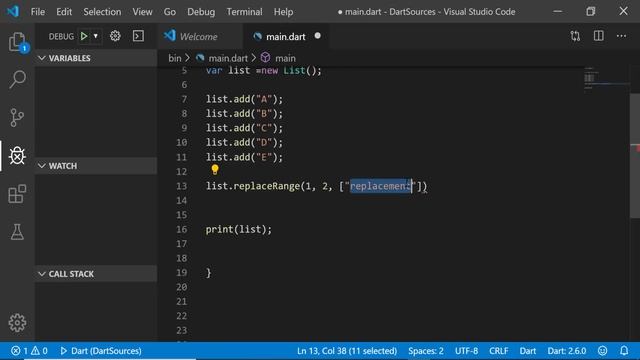This screenshot has height=360, width=640.
Task: Open the View menu
Action: pos(142,12)
